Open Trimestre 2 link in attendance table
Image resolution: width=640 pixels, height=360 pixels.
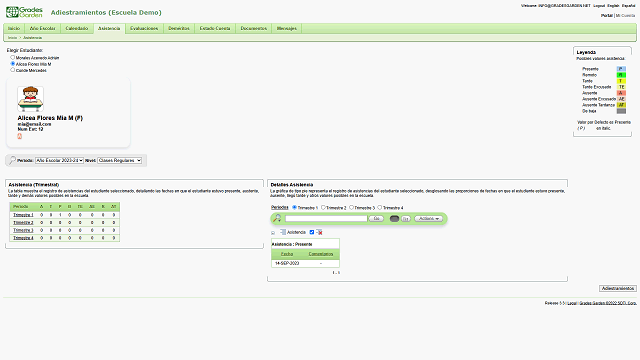click(23, 222)
